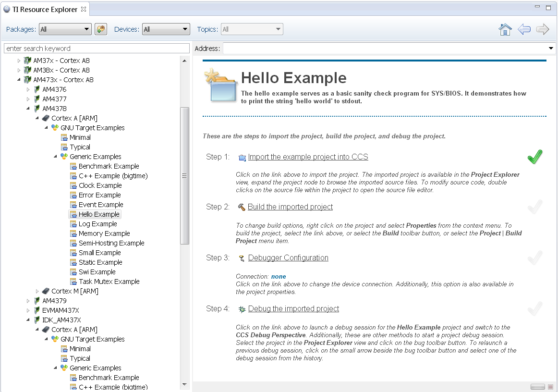Viewport: 558px width, 392px height.
Task: Click the gray checkmark beside Step 4
Action: click(x=534, y=308)
